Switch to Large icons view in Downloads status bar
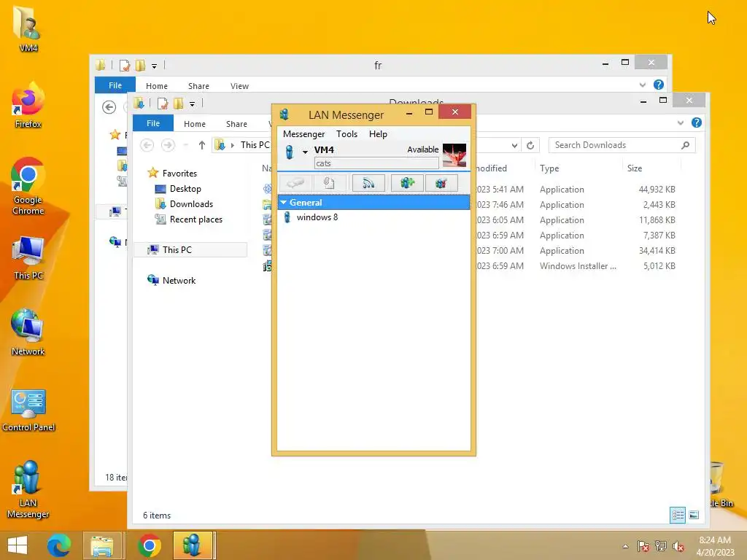747x560 pixels. (x=694, y=515)
